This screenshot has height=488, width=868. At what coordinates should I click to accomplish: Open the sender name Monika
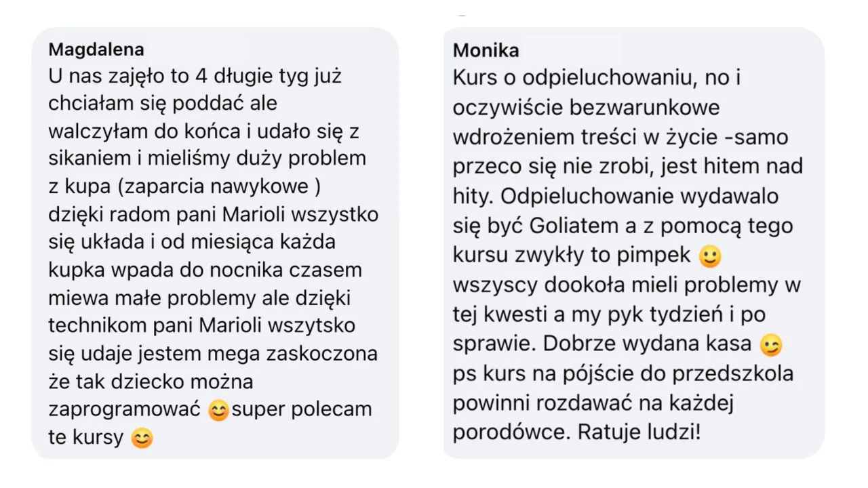pos(486,50)
